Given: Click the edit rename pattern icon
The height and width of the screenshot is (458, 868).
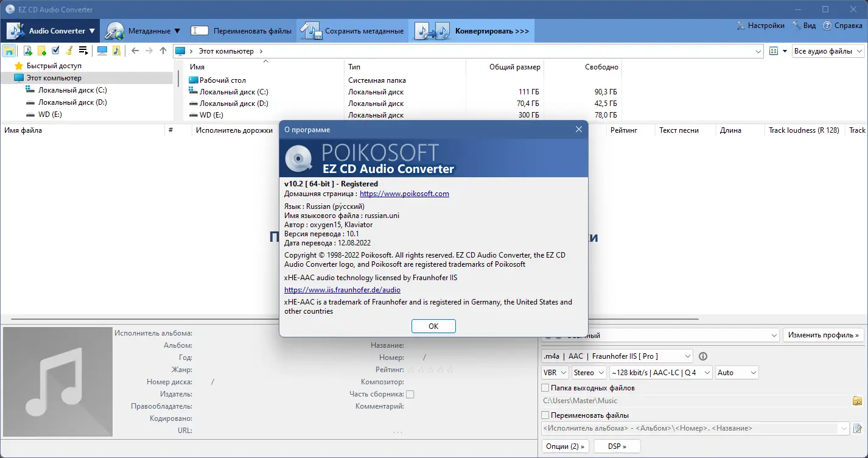Looking at the screenshot, I should pyautogui.click(x=857, y=428).
